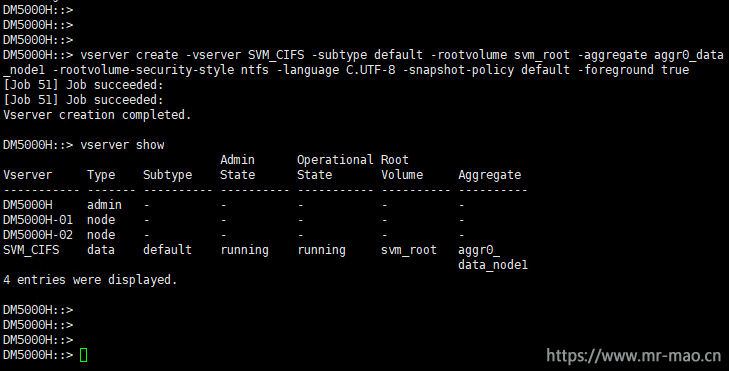Click the 'default' subtype value in table
729x371 pixels.
pyautogui.click(x=167, y=250)
